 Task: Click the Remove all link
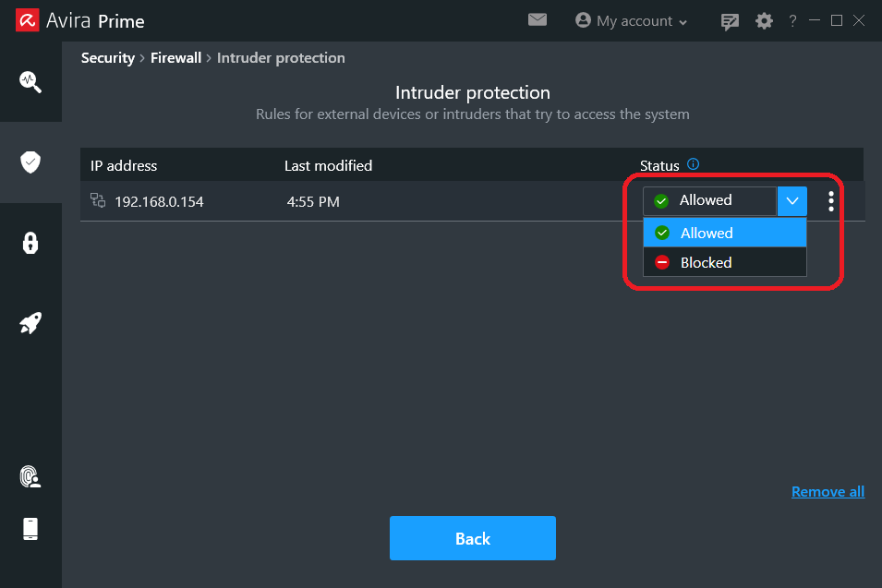click(828, 492)
